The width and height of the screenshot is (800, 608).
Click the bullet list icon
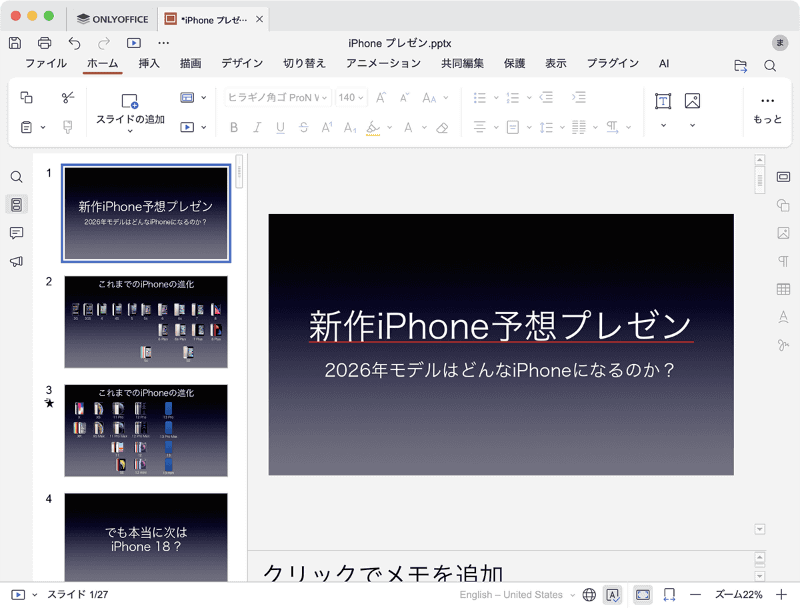(x=480, y=97)
